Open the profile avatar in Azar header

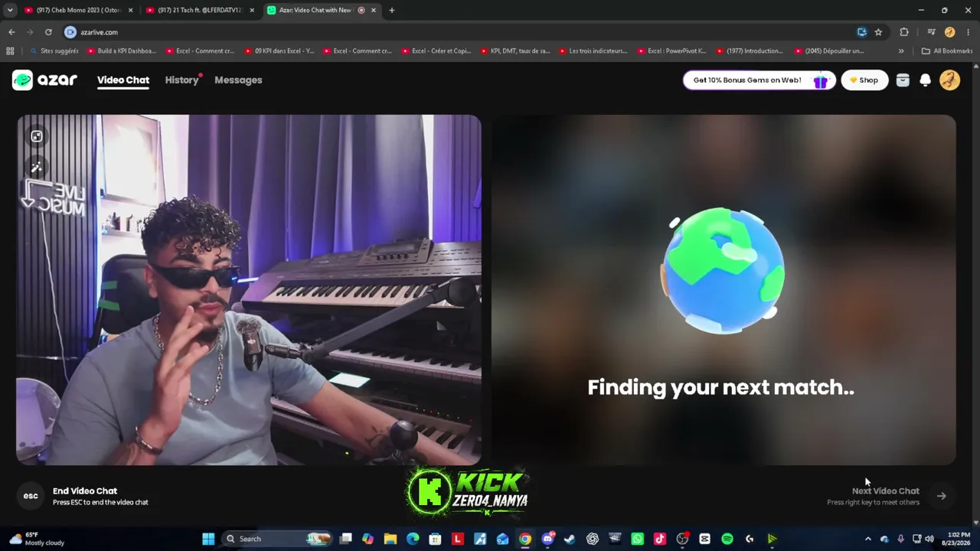coord(949,80)
